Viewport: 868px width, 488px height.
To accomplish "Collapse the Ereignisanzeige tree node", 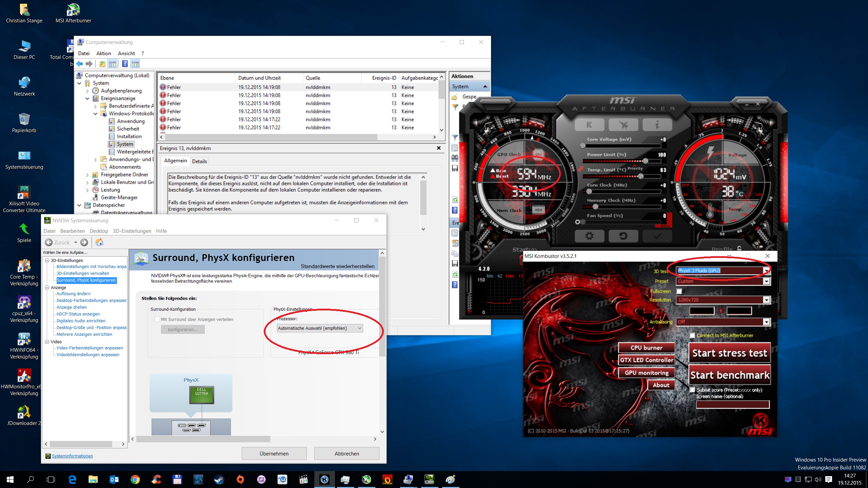I will click(87, 98).
